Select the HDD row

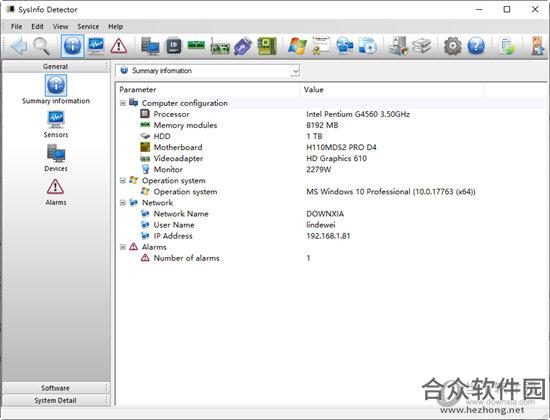click(x=332, y=136)
